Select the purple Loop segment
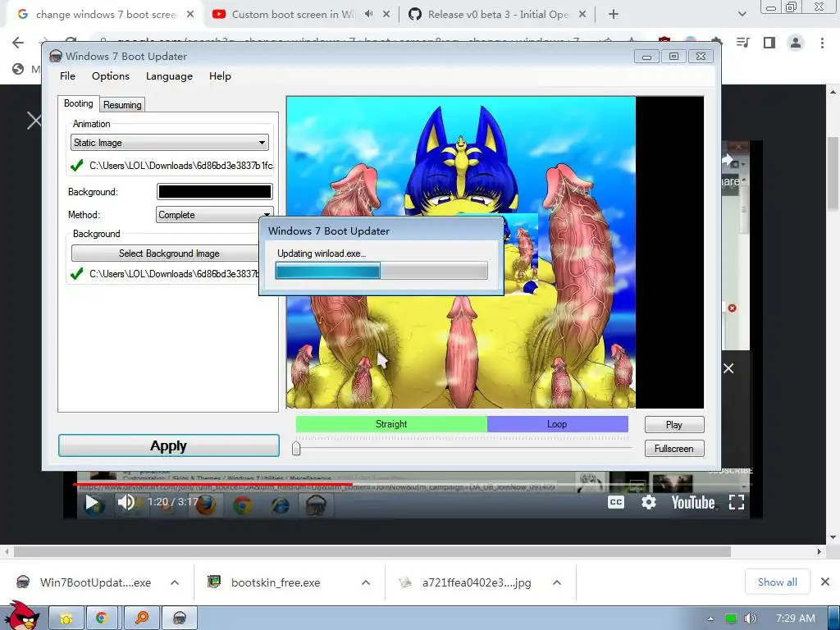 click(557, 424)
